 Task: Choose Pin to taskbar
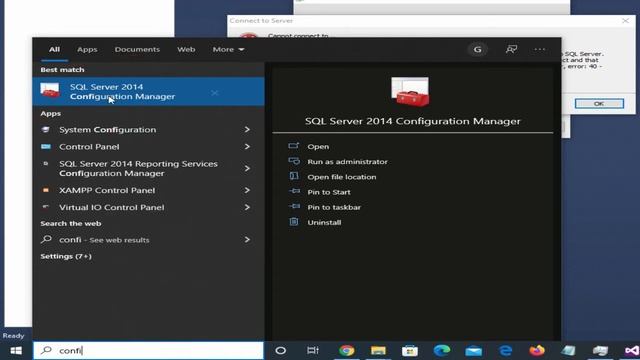[334, 207]
